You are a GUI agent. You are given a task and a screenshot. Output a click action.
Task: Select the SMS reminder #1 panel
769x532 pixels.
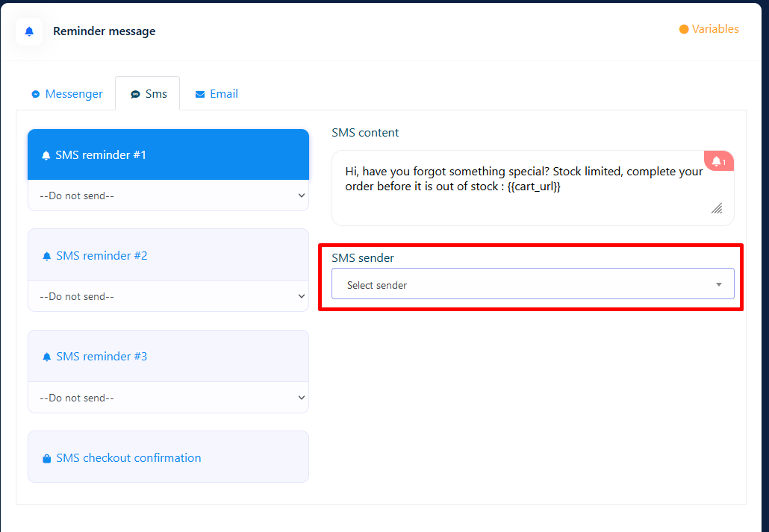168,155
